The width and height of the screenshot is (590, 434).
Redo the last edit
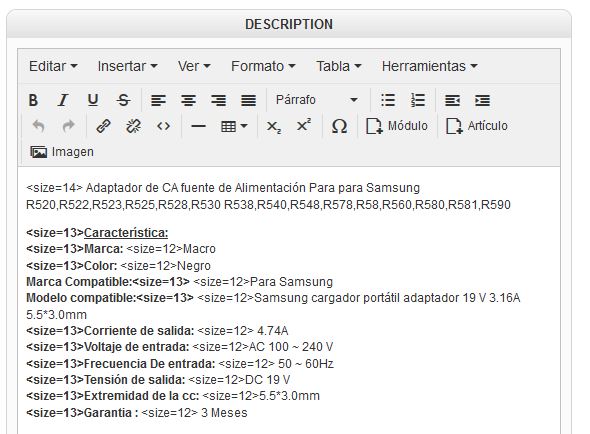68,126
